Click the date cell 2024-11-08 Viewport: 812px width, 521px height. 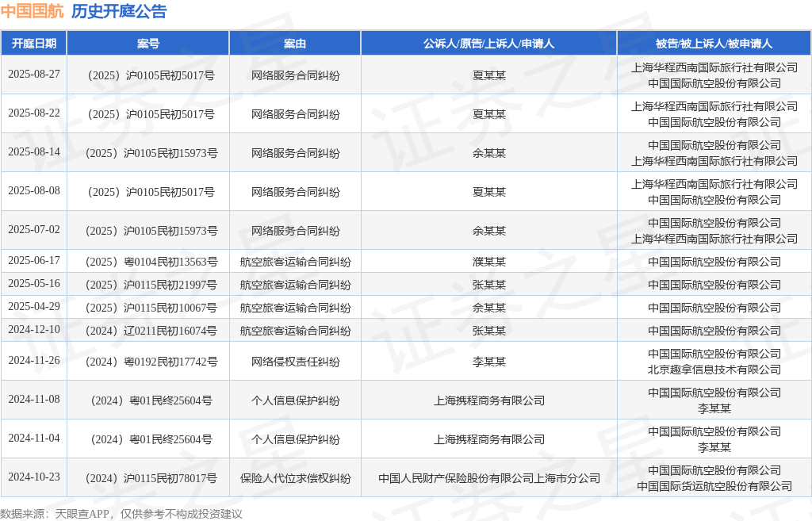tap(34, 399)
